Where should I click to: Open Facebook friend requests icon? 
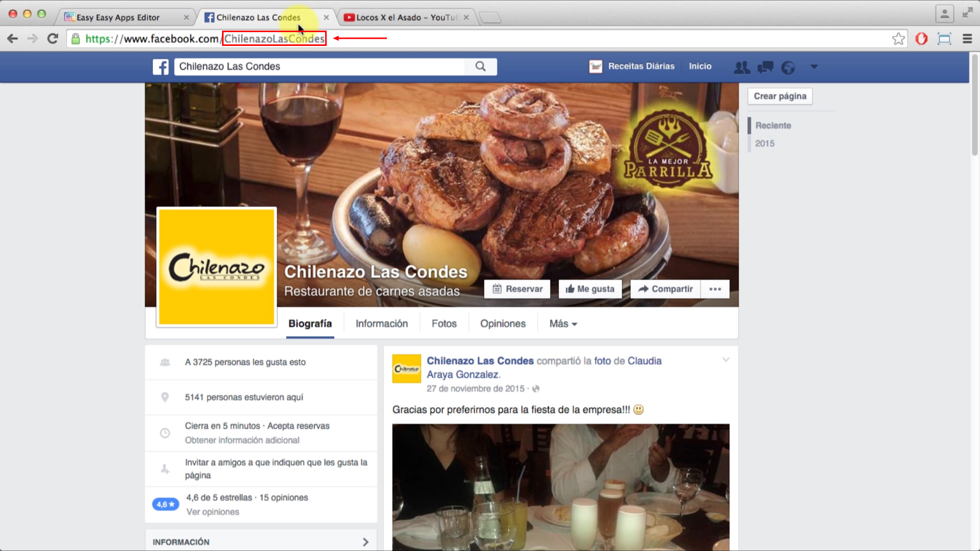coord(742,67)
